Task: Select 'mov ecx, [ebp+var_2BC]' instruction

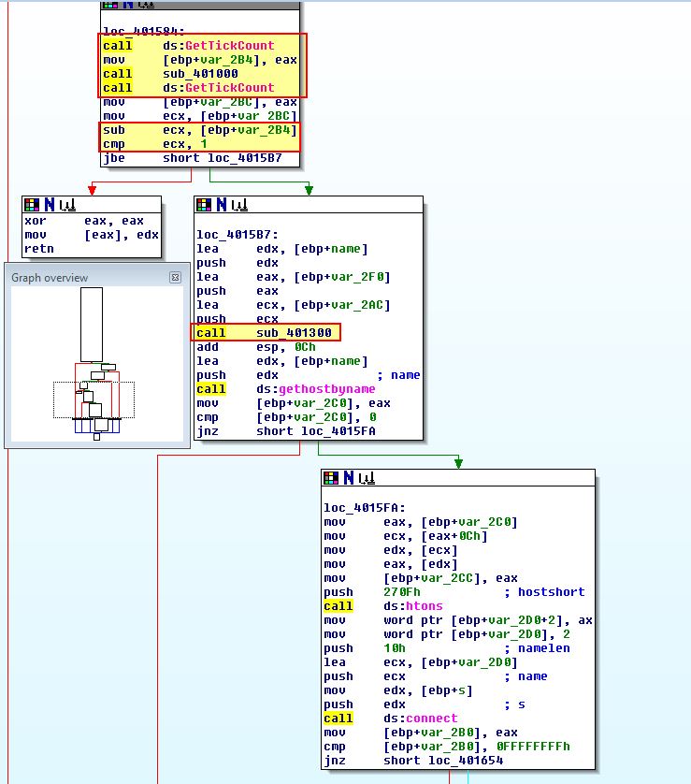Action: click(200, 115)
